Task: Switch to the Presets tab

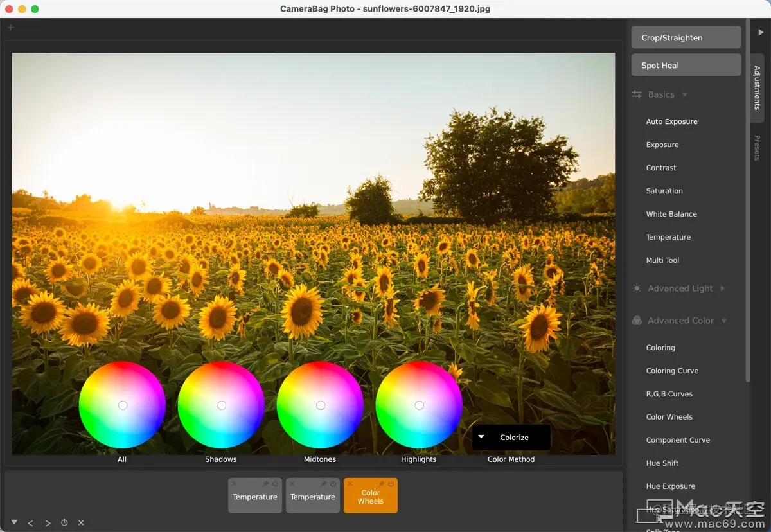Action: pyautogui.click(x=757, y=148)
